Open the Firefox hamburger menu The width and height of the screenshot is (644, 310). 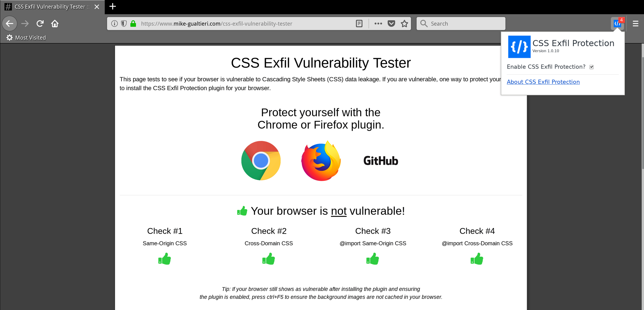pos(635,24)
